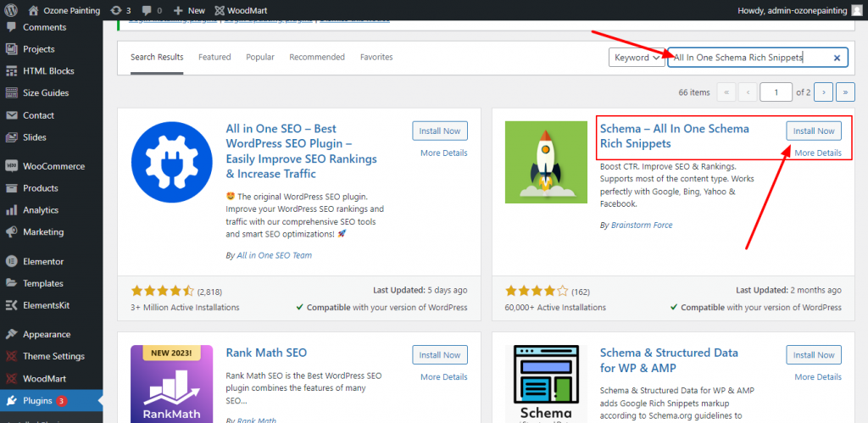Click the star rating with (162) reviews

[x=547, y=292]
